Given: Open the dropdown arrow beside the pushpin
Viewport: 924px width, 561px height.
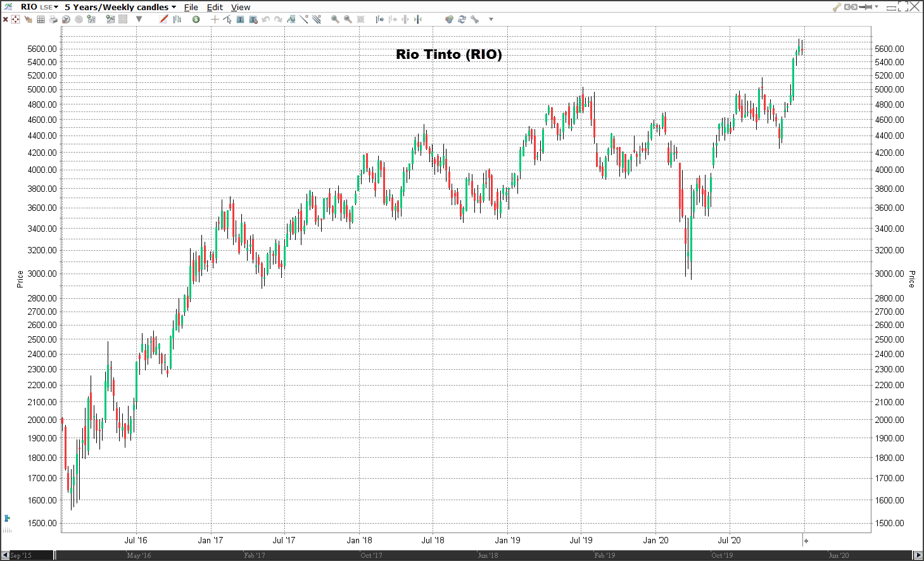Looking at the screenshot, I should 877,7.
